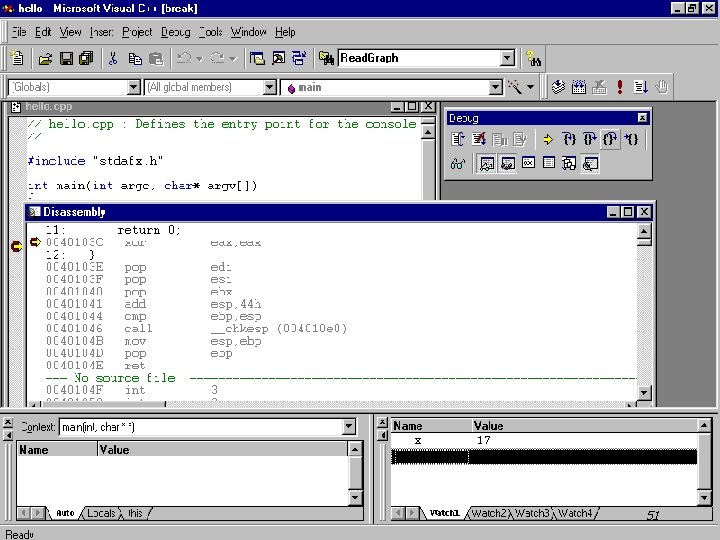Toggle the Registers window in Debug toolbar
Screen dimensions: 720x540
click(528, 163)
